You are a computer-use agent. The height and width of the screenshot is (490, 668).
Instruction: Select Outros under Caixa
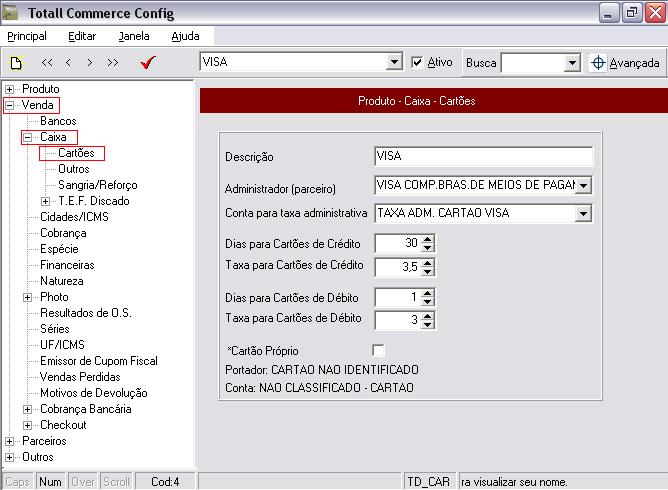[x=74, y=169]
